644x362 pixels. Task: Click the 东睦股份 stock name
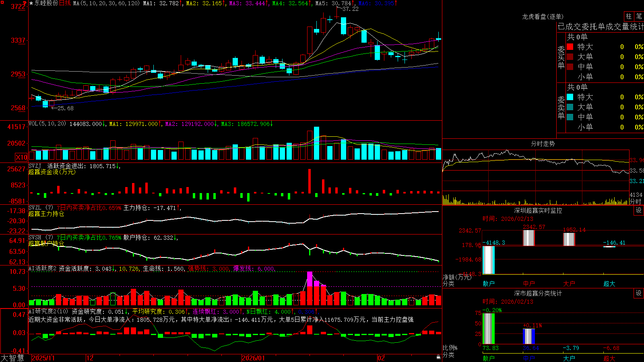pyautogui.click(x=46, y=3)
